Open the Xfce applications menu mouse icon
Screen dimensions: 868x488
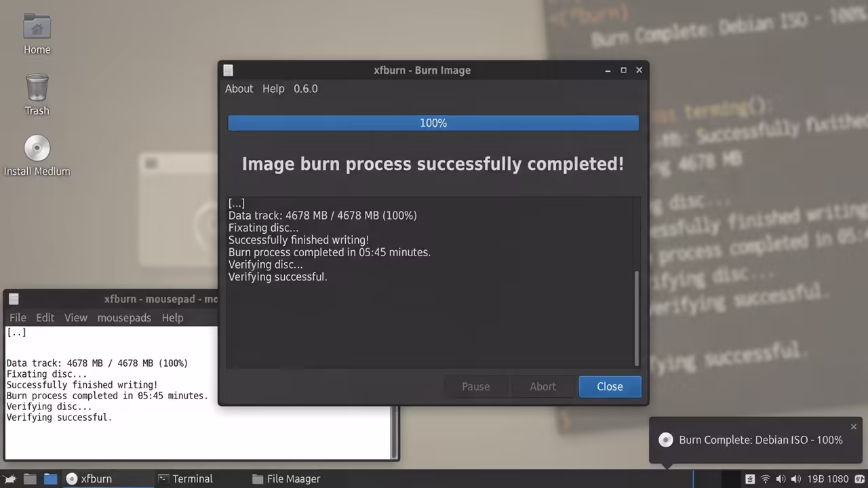tap(10, 479)
